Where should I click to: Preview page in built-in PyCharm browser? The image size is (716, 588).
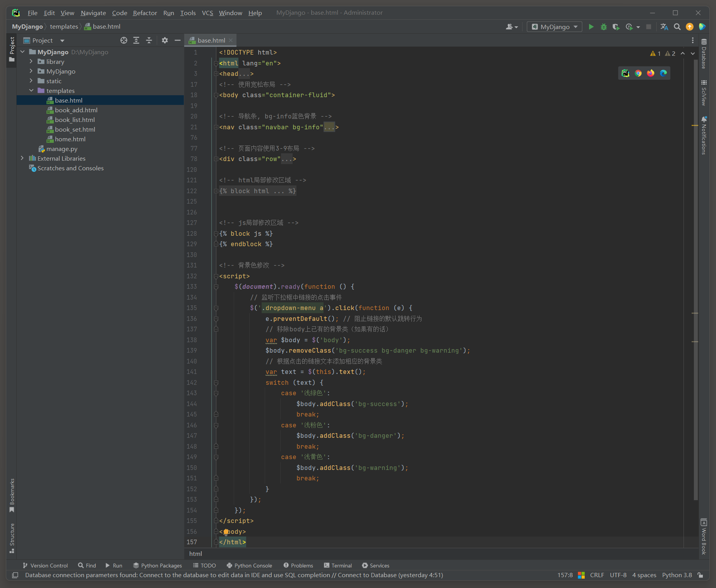click(x=625, y=73)
